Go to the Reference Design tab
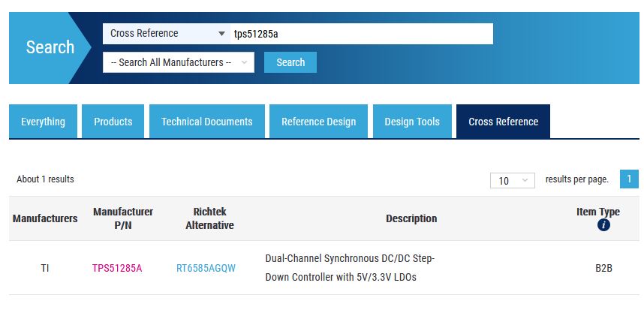Viewport: 644px width, 319px height. pos(319,122)
